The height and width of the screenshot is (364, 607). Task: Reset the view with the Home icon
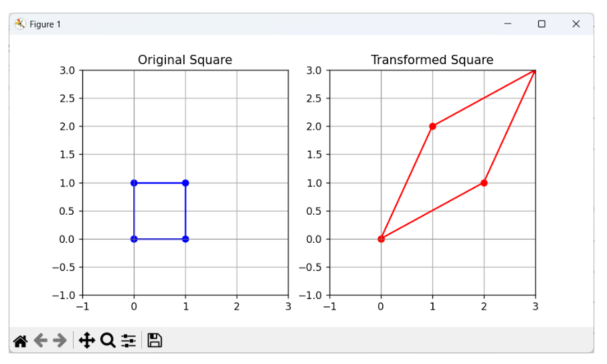21,341
